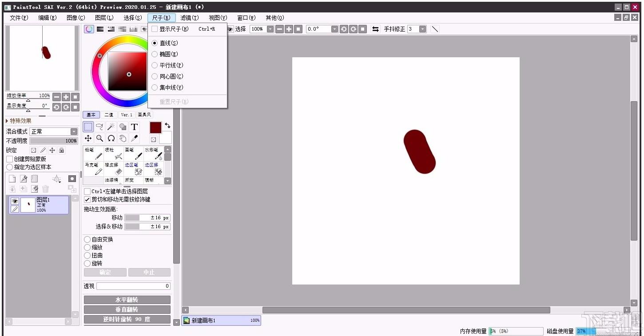Open the 图层 menu
This screenshot has height=336, width=644.
click(x=104, y=18)
